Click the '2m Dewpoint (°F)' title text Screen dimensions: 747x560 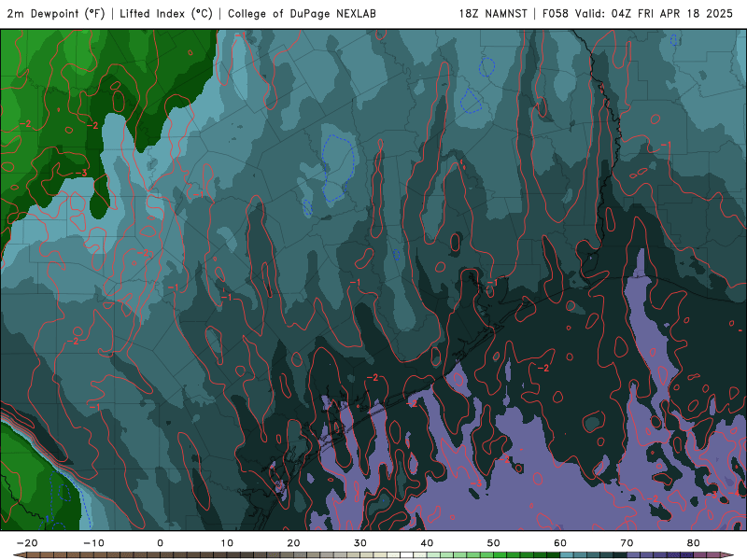point(56,14)
